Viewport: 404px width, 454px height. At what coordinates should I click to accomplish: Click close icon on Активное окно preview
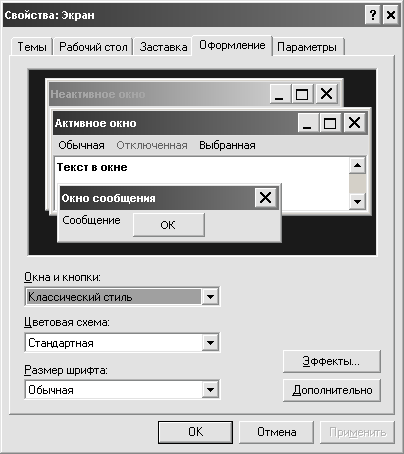click(354, 123)
